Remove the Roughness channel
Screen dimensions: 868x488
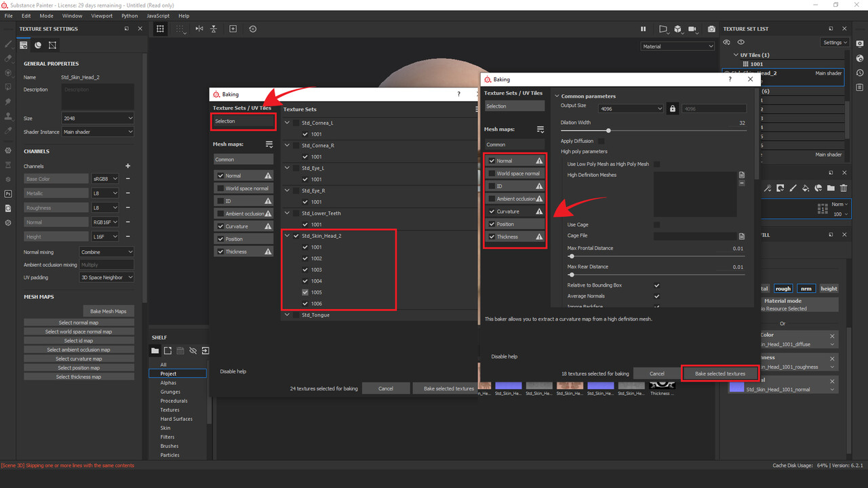(127, 208)
